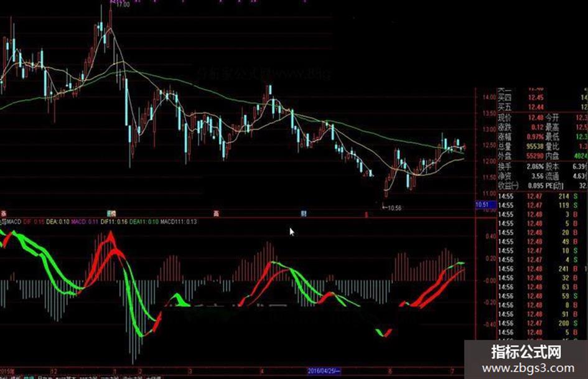Viewport: 588px width, 379px height.
Task: Click the -0.40 MACD axis label
Action: click(x=490, y=324)
